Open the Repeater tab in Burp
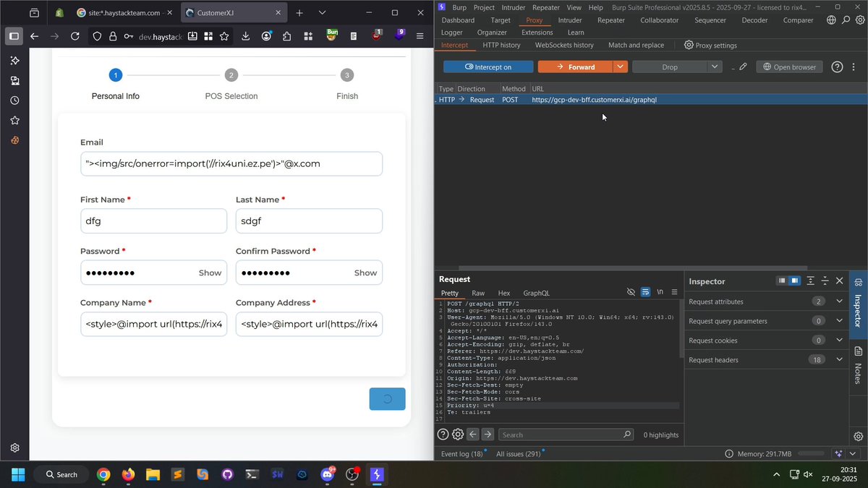Image resolution: width=868 pixels, height=488 pixels. click(x=611, y=20)
